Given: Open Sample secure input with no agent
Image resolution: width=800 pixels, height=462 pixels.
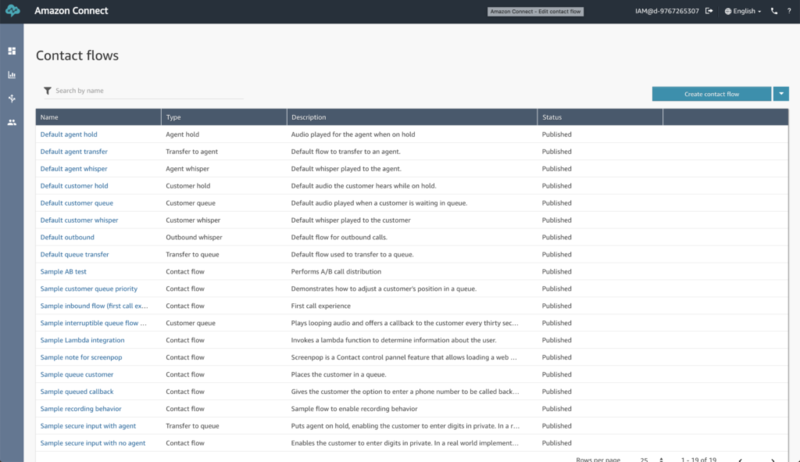Looking at the screenshot, I should pyautogui.click(x=93, y=443).
